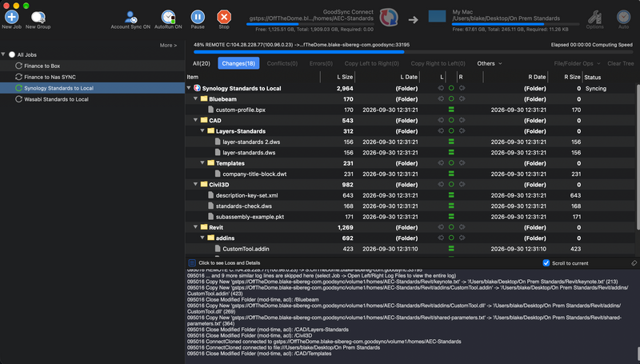This screenshot has height=364, width=640.
Task: Pause the running sync job
Action: coord(198,17)
